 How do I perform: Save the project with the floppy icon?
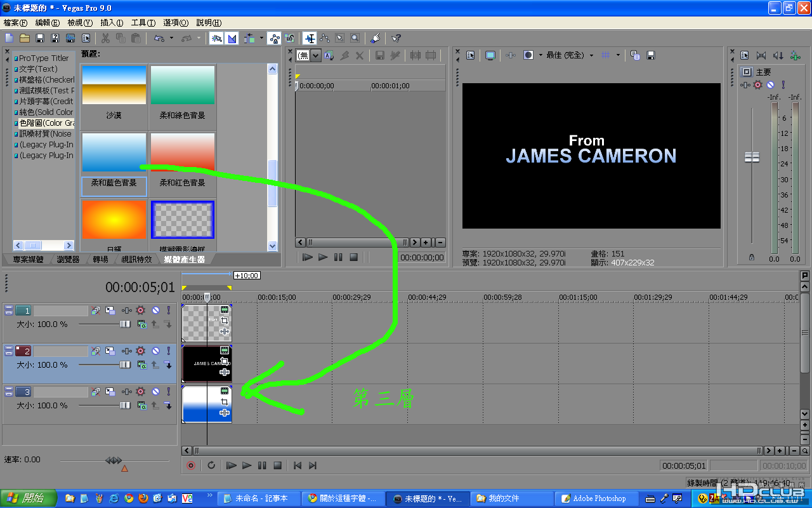[x=40, y=38]
